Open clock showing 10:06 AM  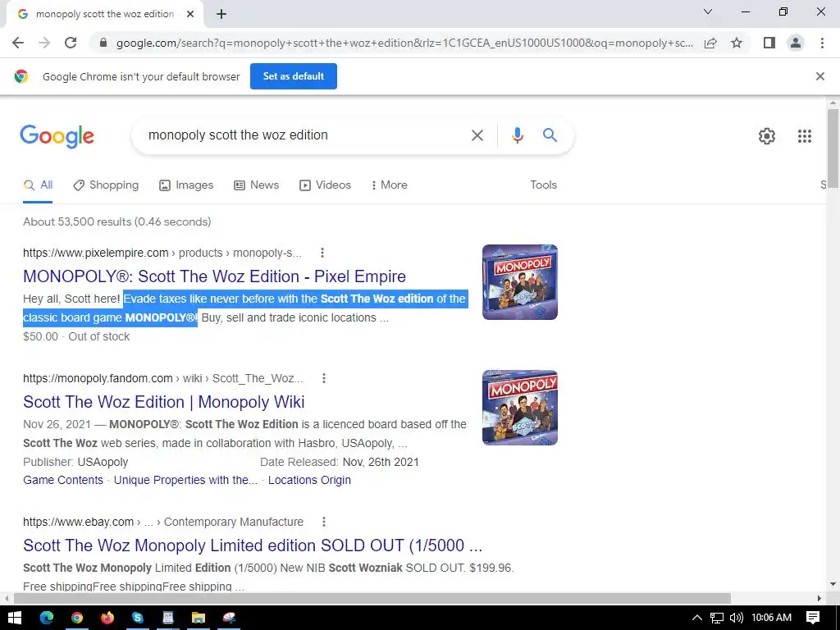click(771, 618)
